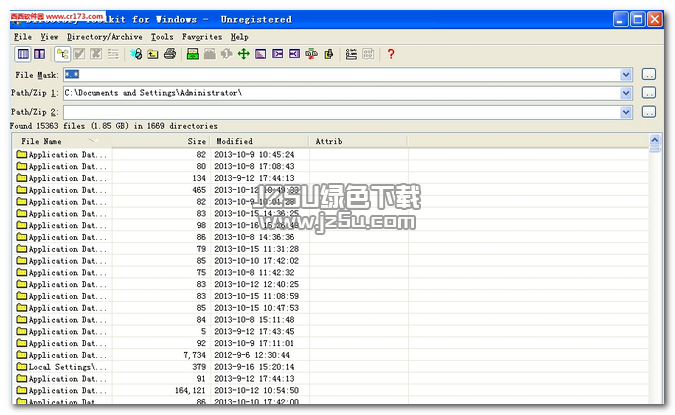Click the file list scrollbar up arrow
The height and width of the screenshot is (415, 675).
(x=654, y=140)
